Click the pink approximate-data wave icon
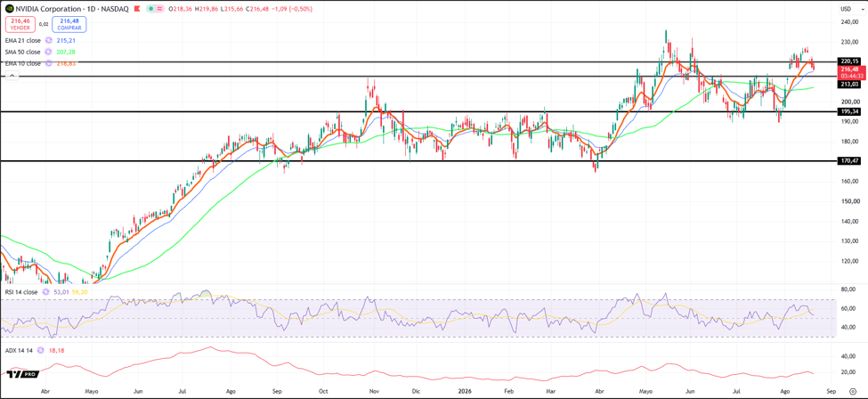 pyautogui.click(x=160, y=8)
